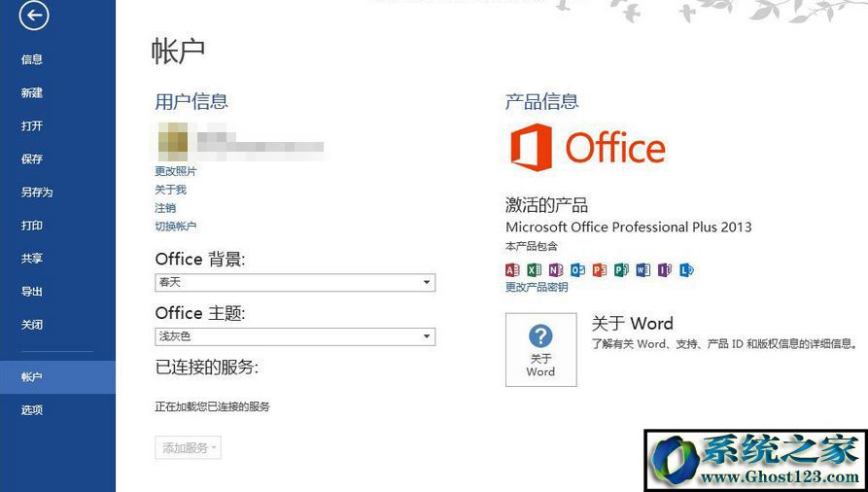The image size is (868, 492).
Task: Open 导出 in the sidebar
Action: (31, 292)
